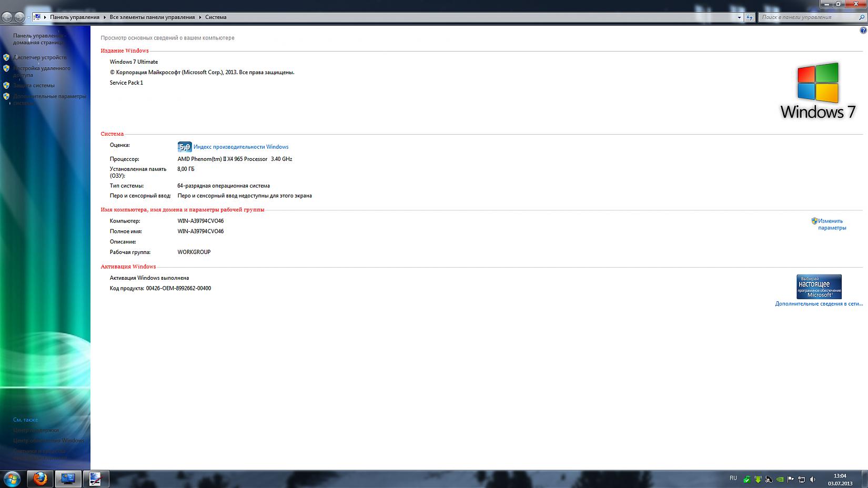868x488 pixels.
Task: Click the green checkmark tray icon
Action: click(x=747, y=479)
